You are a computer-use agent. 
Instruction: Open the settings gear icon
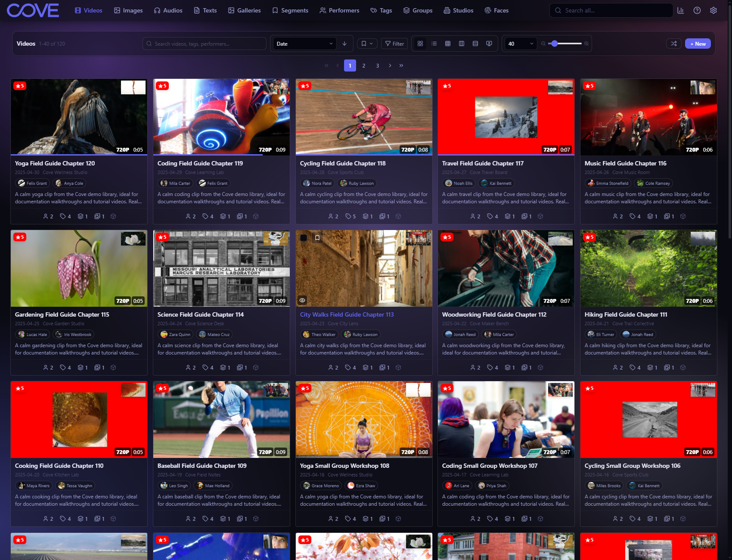713,10
